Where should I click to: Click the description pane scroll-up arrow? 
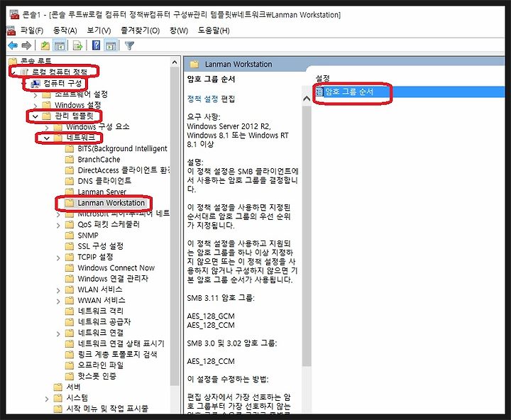pos(307,99)
